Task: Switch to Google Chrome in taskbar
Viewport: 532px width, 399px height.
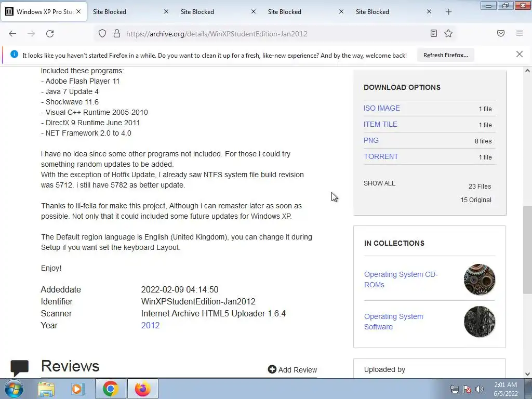Action: 111,389
